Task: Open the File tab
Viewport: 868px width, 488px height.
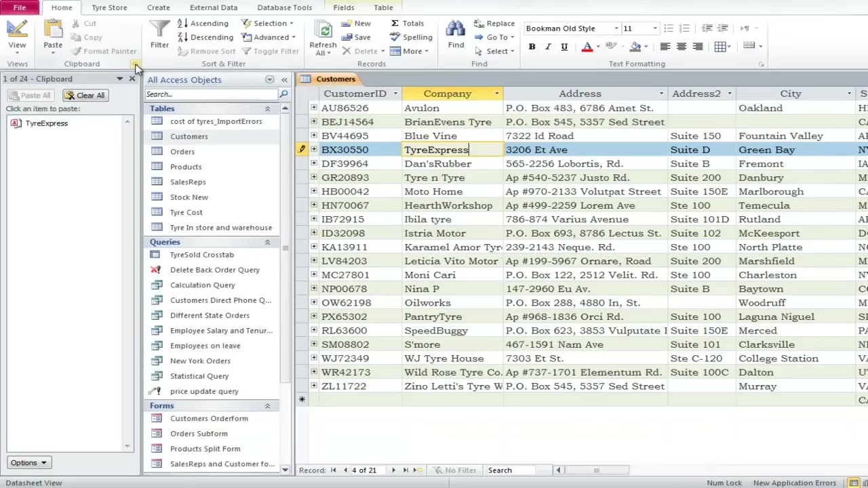Action: coord(20,7)
